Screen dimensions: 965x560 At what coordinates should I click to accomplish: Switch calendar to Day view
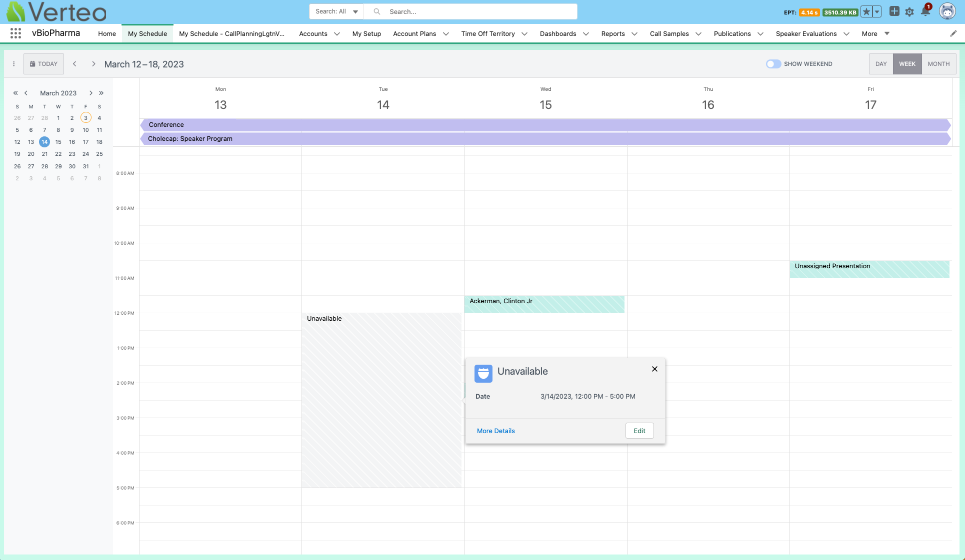coord(881,64)
